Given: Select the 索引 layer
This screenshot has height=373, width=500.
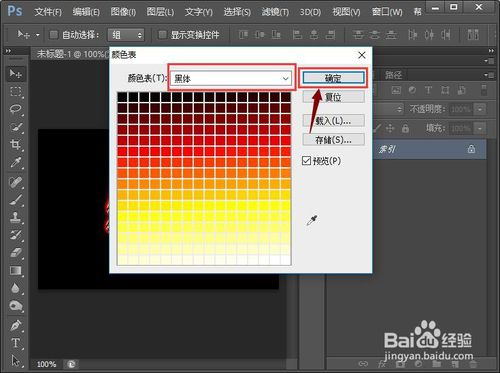Looking at the screenshot, I should click(x=429, y=149).
